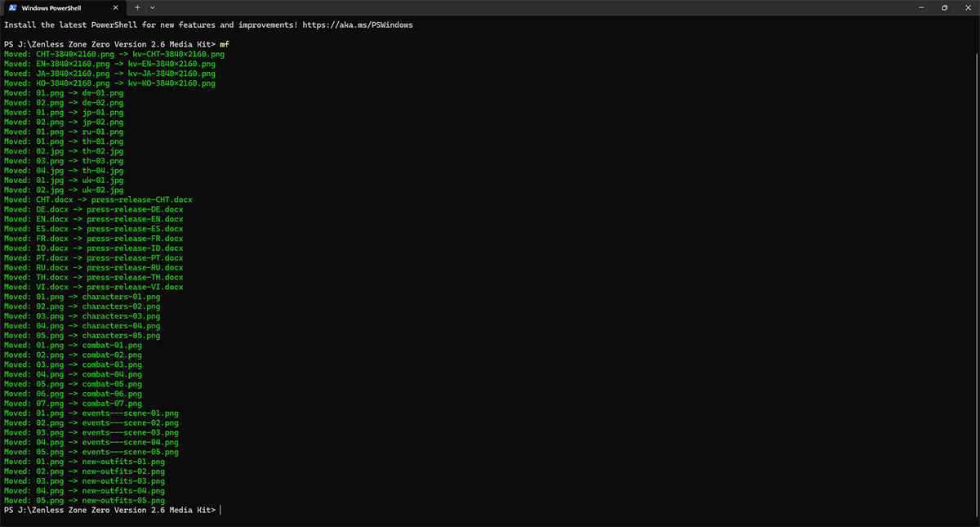Click the line ending in scene-03.png
Screen dimensions: 980x527
91,433
